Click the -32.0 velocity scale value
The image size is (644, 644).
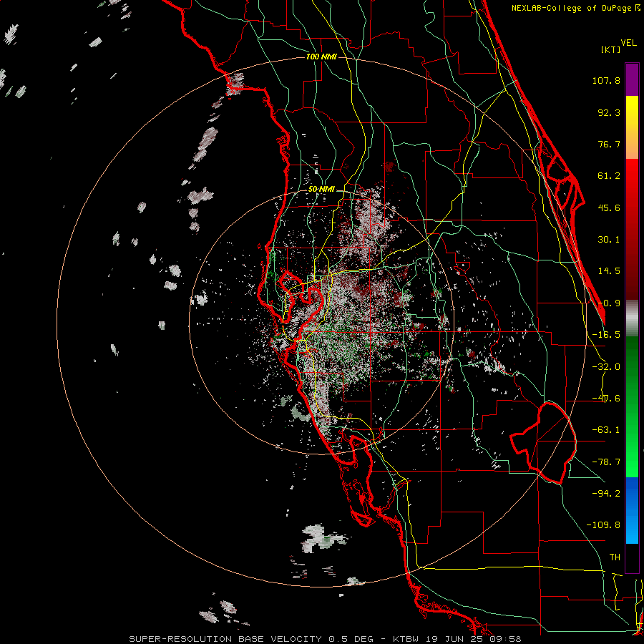(606, 367)
